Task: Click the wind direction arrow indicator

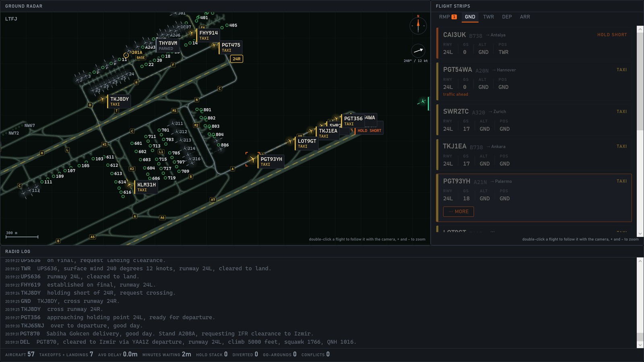Action: pyautogui.click(x=418, y=51)
